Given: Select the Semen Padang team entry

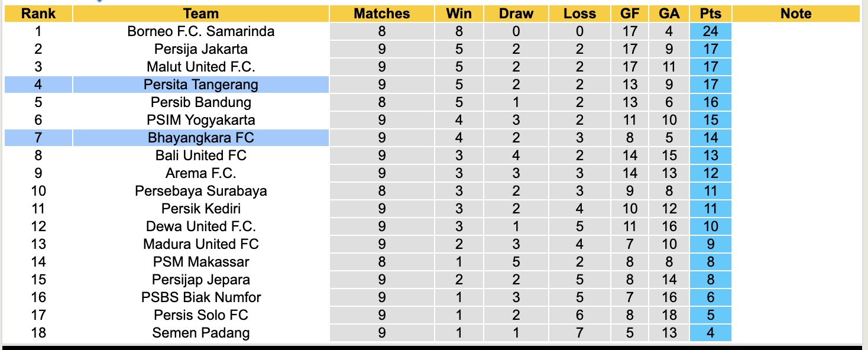Looking at the screenshot, I should click(201, 333).
